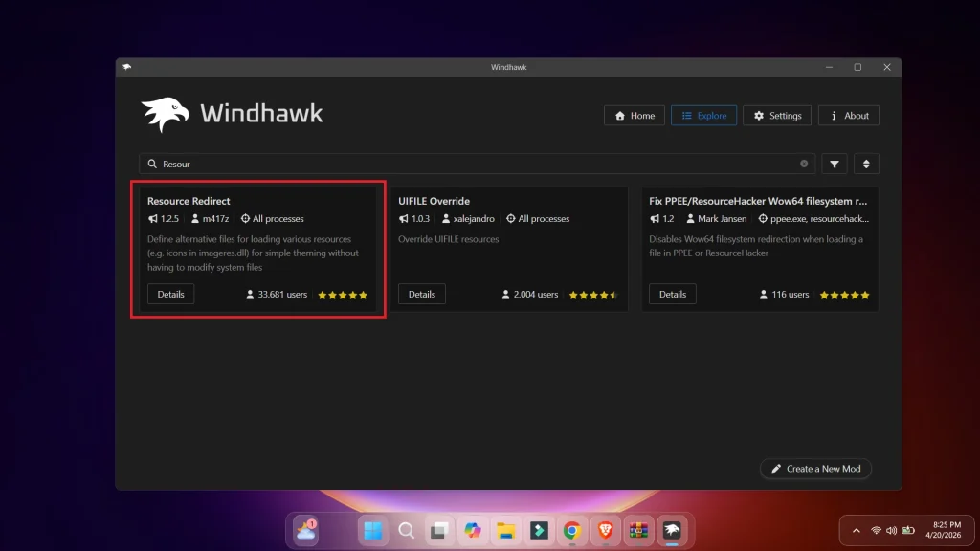Open the search filter funnel icon
The image size is (980, 551).
[834, 164]
